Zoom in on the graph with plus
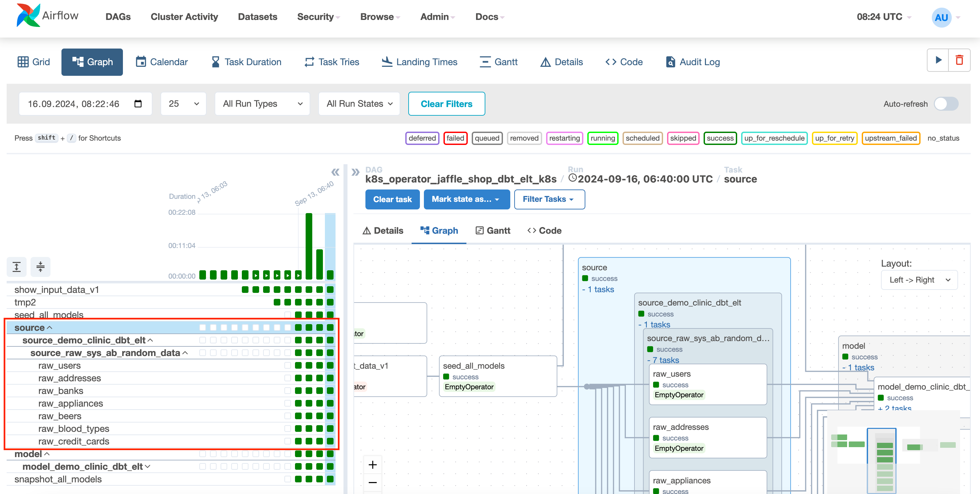The image size is (980, 494). [x=373, y=465]
